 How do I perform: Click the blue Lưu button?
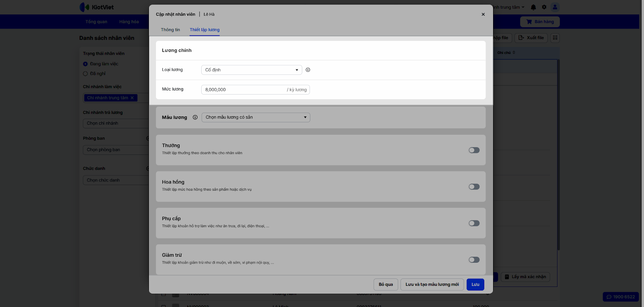click(475, 284)
